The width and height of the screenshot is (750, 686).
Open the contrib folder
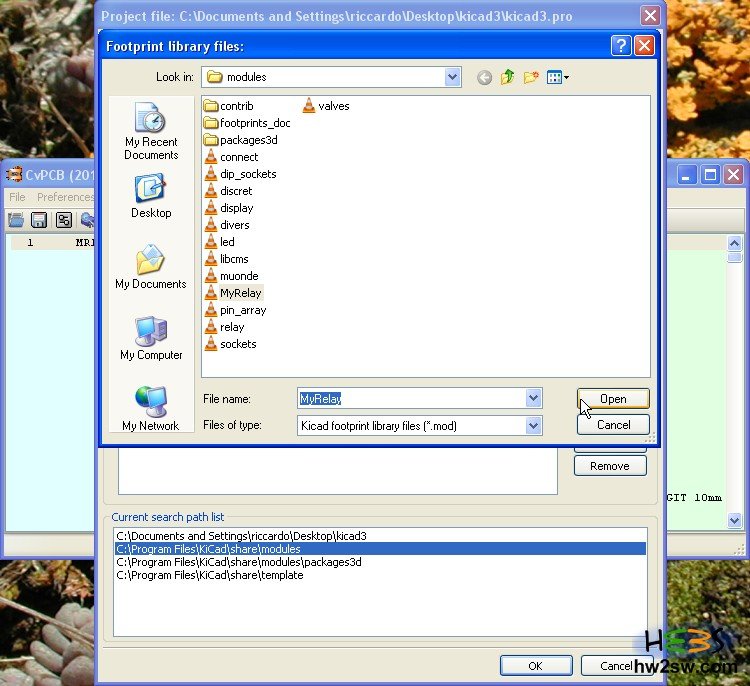pos(236,106)
